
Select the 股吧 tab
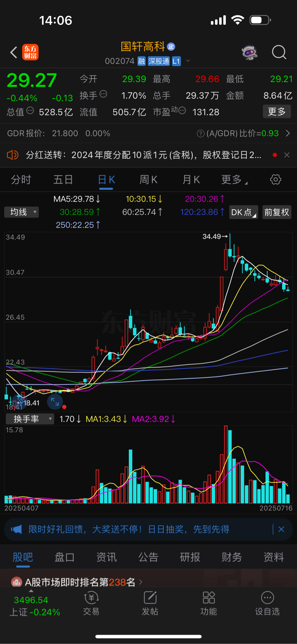point(23,557)
